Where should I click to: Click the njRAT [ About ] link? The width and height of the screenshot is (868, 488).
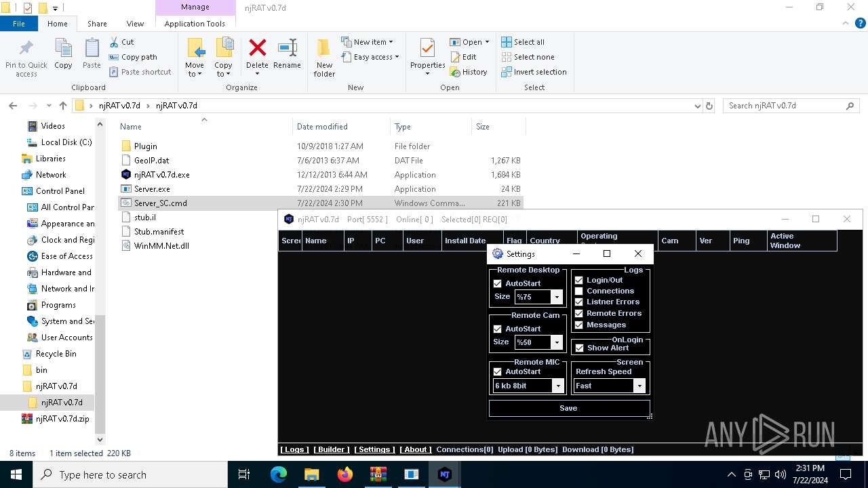tap(416, 449)
